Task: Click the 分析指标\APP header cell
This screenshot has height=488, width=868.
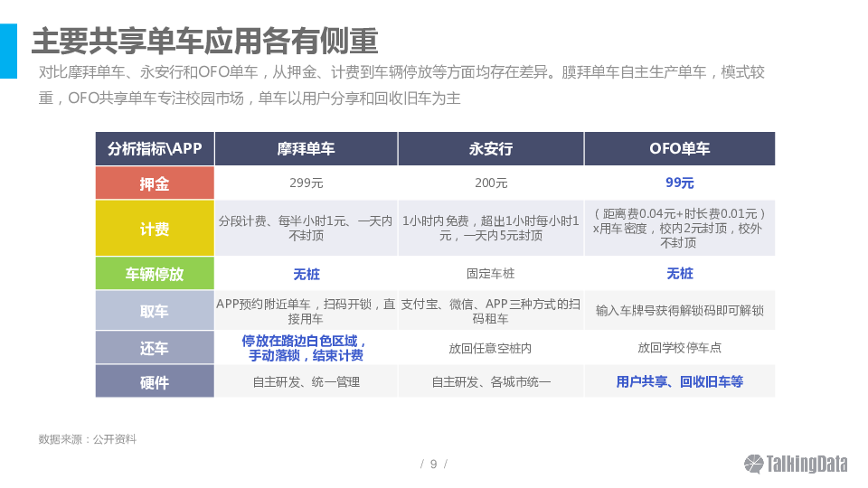Action: [x=155, y=149]
